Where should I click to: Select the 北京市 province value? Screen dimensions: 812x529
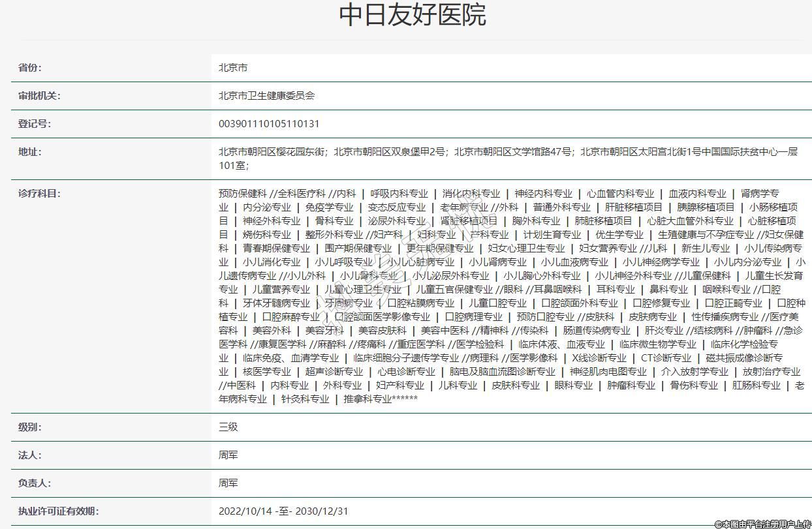233,68
